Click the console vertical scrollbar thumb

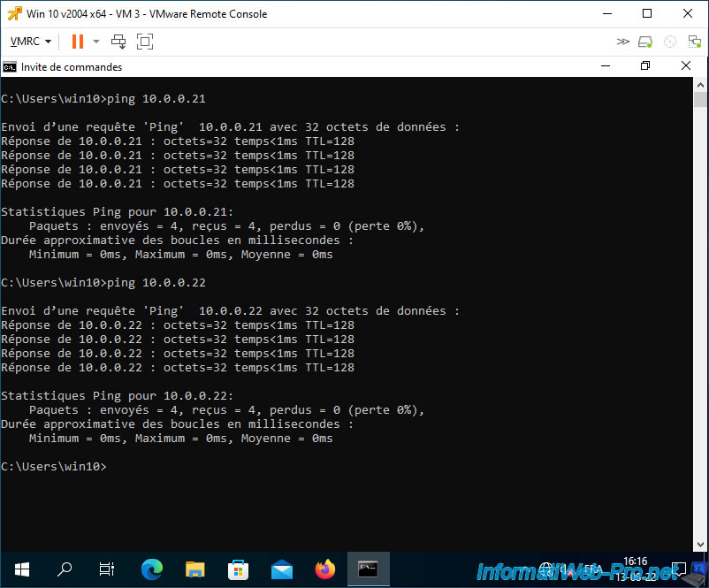[x=700, y=100]
